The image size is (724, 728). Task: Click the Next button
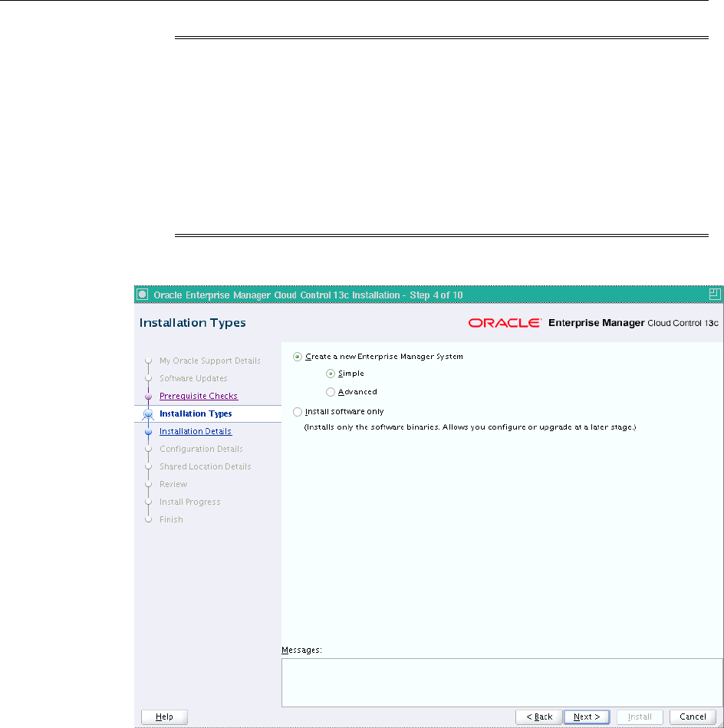pos(587,716)
